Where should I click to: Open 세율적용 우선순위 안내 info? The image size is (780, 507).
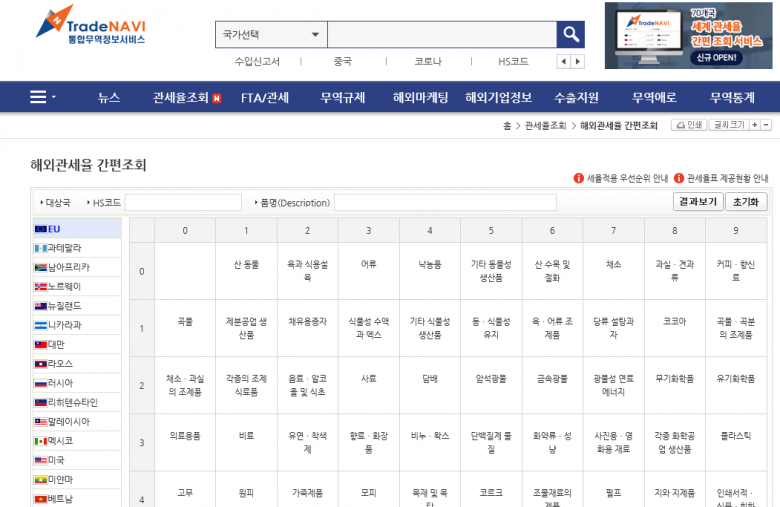coord(621,178)
